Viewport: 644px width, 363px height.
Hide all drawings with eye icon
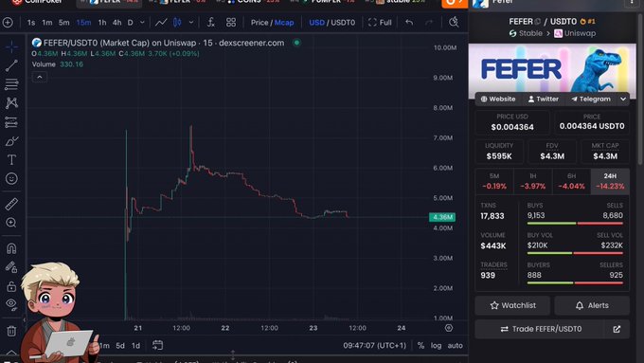(x=11, y=304)
